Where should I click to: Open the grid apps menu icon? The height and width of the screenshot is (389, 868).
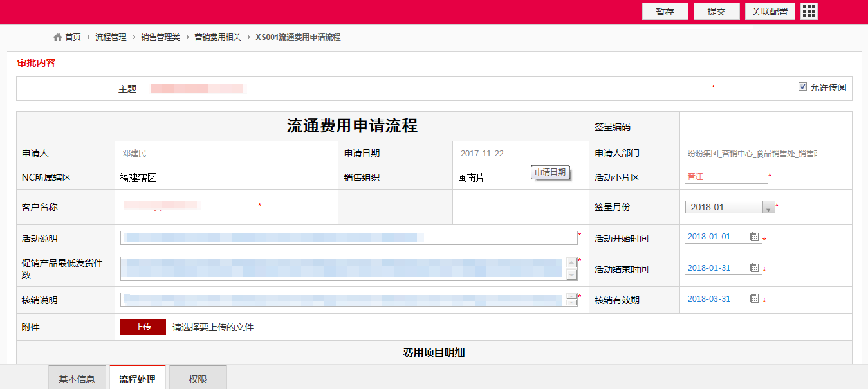click(x=809, y=12)
